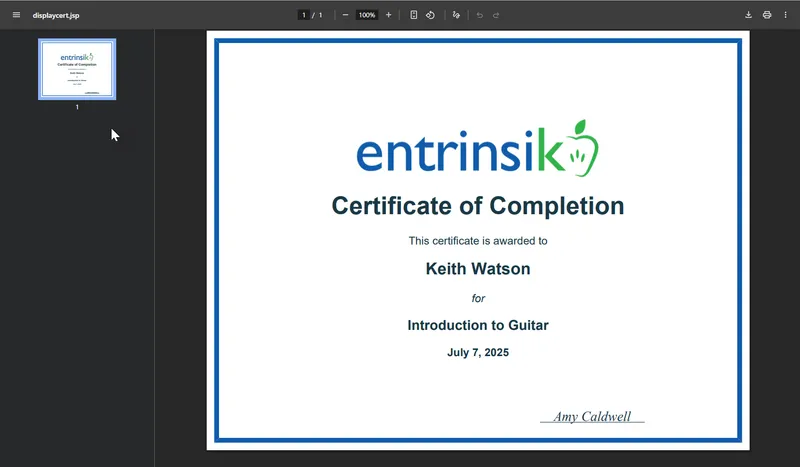800x467 pixels.
Task: Select the page 1 thumbnail
Action: (77, 69)
